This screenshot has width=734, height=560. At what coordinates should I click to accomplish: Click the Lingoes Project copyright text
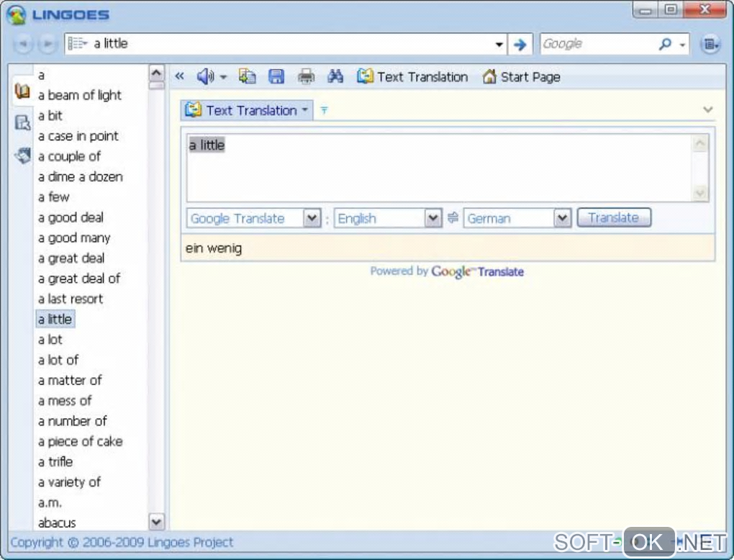pyautogui.click(x=122, y=543)
